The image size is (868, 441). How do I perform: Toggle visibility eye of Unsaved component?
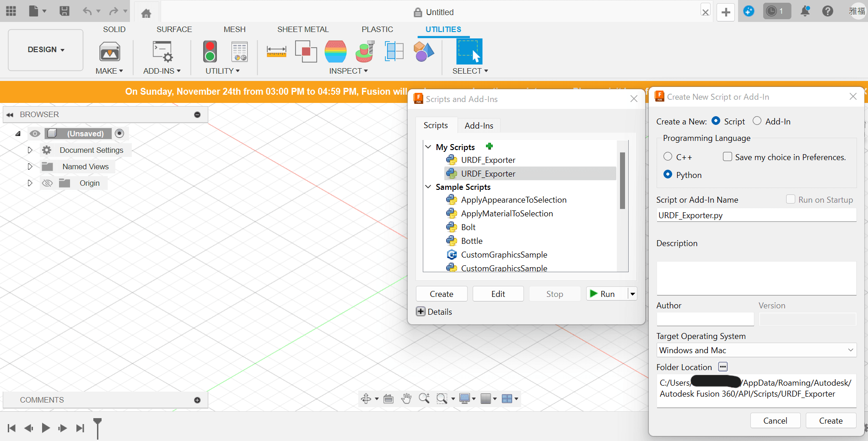pyautogui.click(x=35, y=134)
